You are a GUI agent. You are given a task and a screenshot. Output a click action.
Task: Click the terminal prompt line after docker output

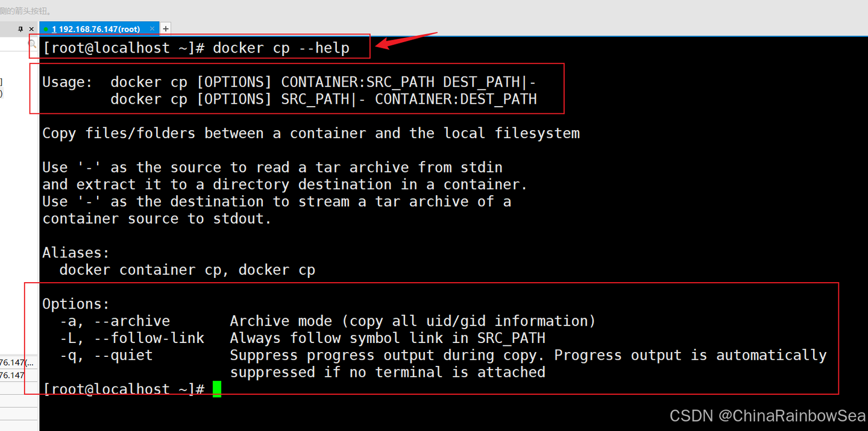click(x=121, y=389)
